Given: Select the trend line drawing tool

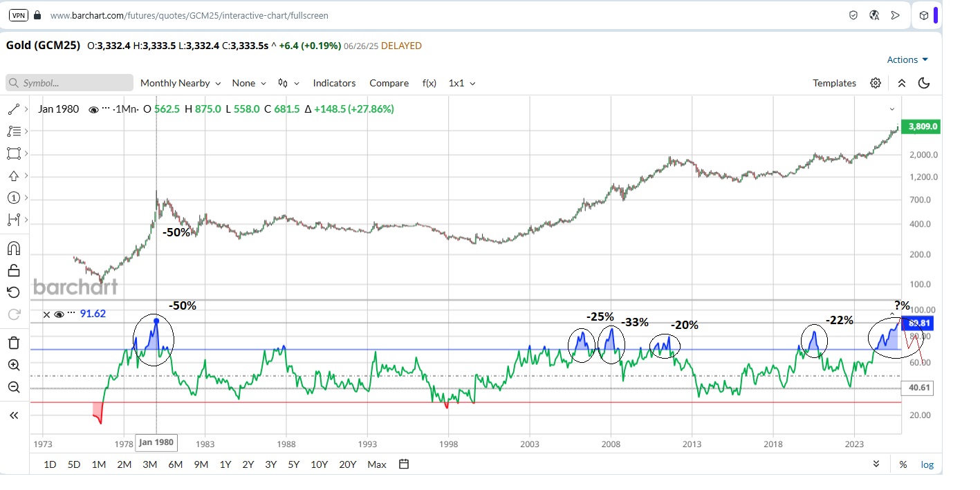Looking at the screenshot, I should coord(13,109).
